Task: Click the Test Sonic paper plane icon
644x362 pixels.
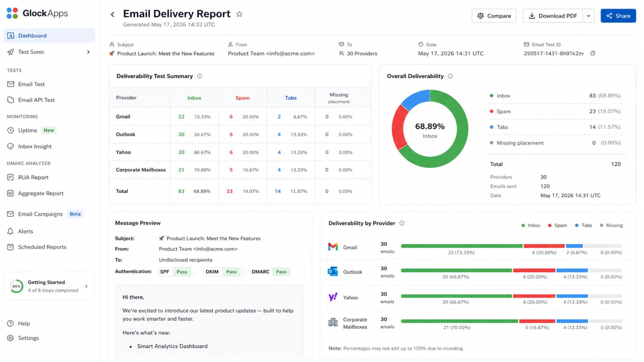Action: pyautogui.click(x=11, y=52)
